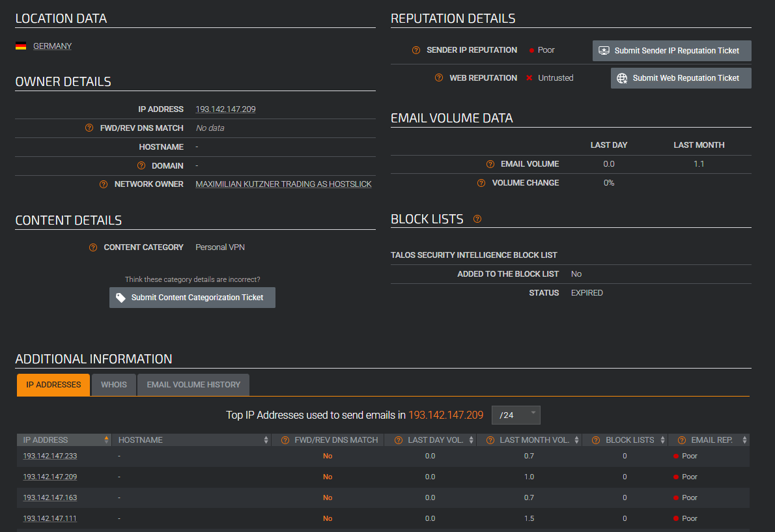Click the tag icon on categorization ticket button
This screenshot has height=532, width=775.
pos(120,298)
